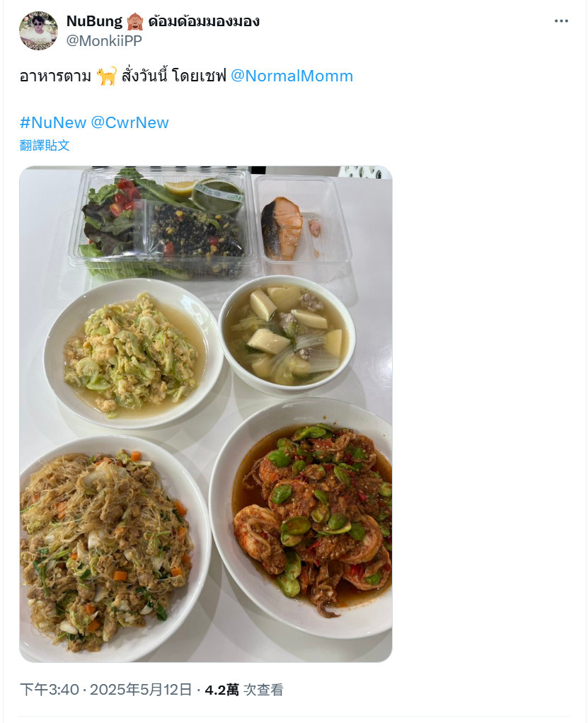
Task: Click the 4.2萬 view count
Action: click(x=221, y=690)
